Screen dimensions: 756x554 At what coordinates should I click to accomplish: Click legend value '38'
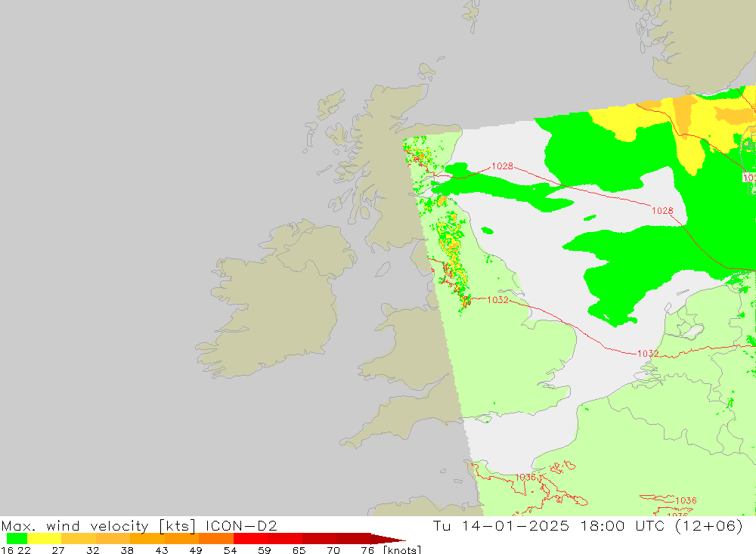click(127, 550)
